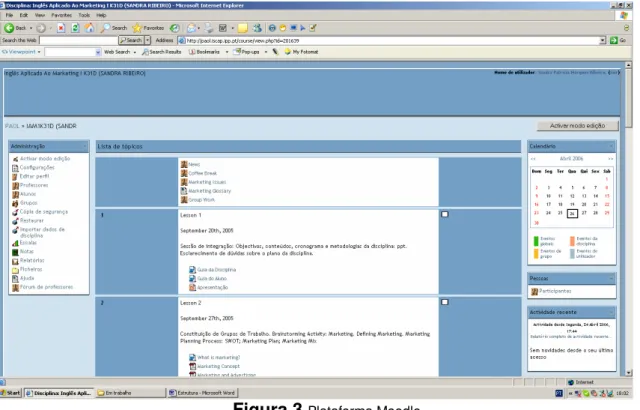Refresh the page with the Refresh icon

click(x=75, y=28)
